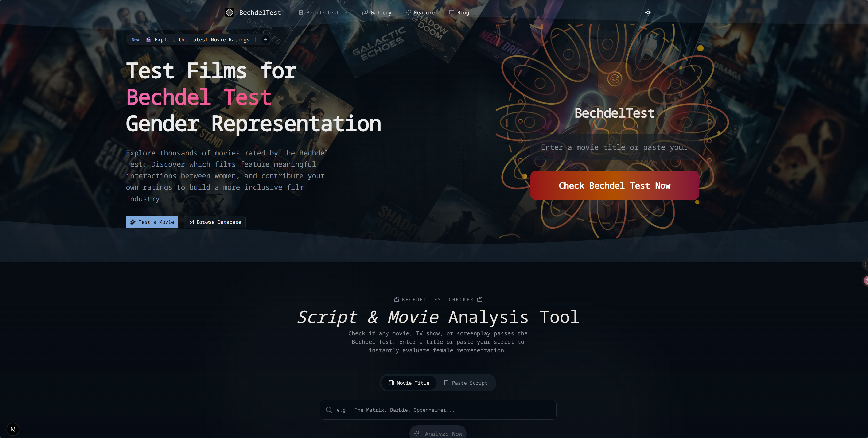Image resolution: width=868 pixels, height=438 pixels.
Task: Click the magnifier icon in search field
Action: pos(329,410)
